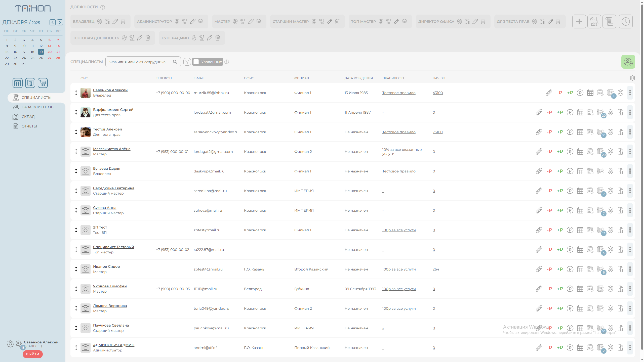Click reorder arrows for Тестов Алексей row
644x362 pixels.
click(x=76, y=132)
